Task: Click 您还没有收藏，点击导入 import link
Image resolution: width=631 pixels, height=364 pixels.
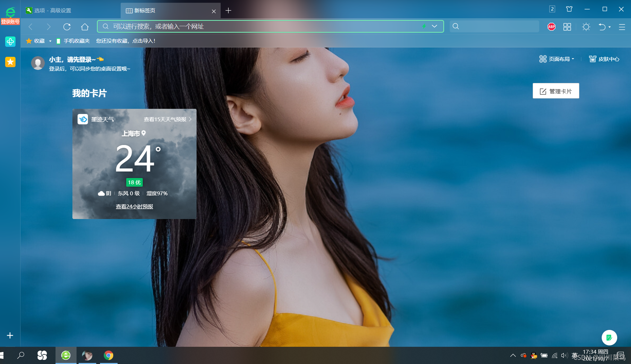Action: [126, 41]
